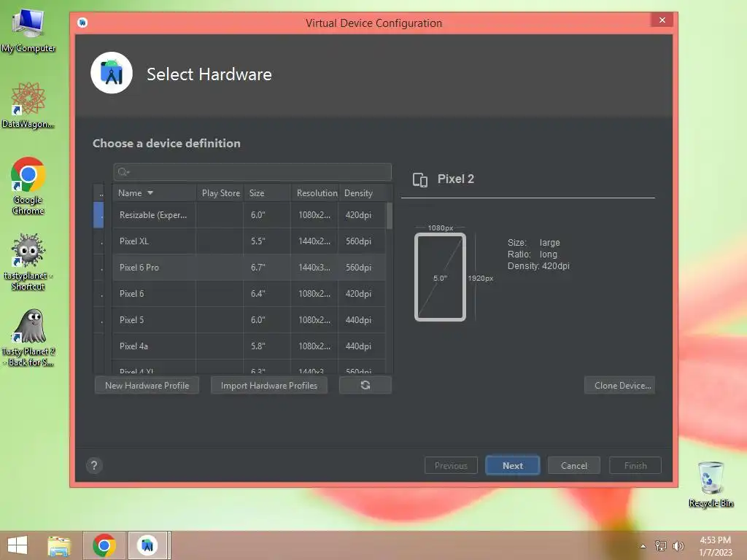The height and width of the screenshot is (560, 747).
Task: Click Clone Device button
Action: point(619,385)
